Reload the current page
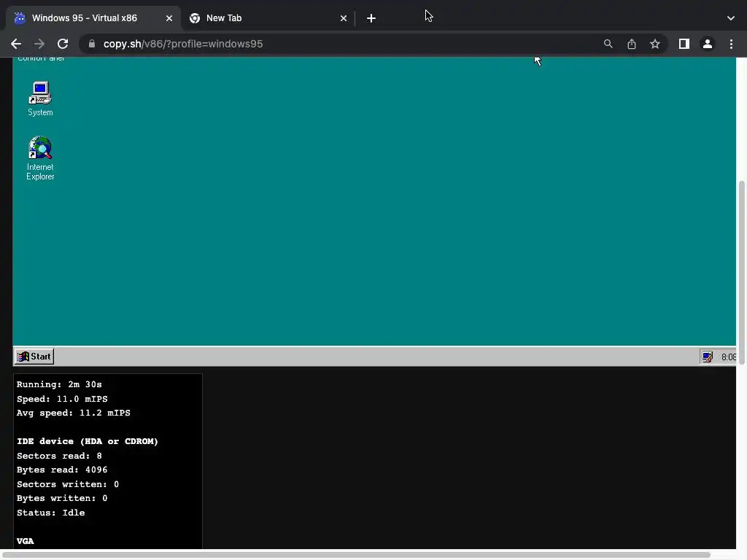Screen dimensions: 747x560 [63, 44]
